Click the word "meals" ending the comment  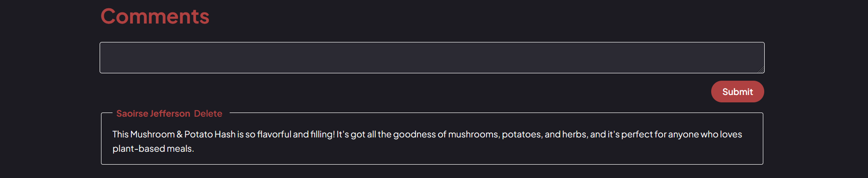pyautogui.click(x=179, y=148)
